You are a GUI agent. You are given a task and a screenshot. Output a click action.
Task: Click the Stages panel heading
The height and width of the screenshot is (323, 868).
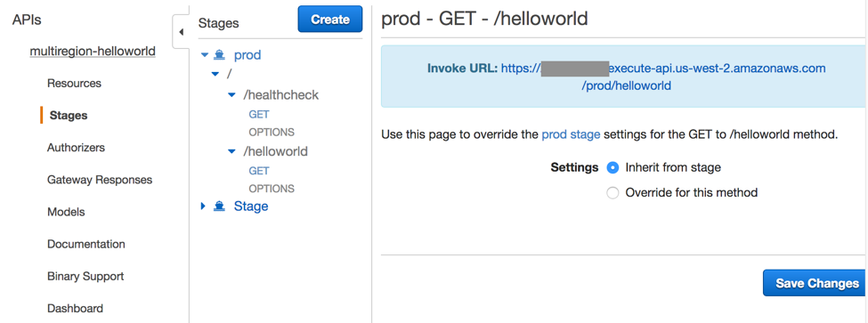219,23
